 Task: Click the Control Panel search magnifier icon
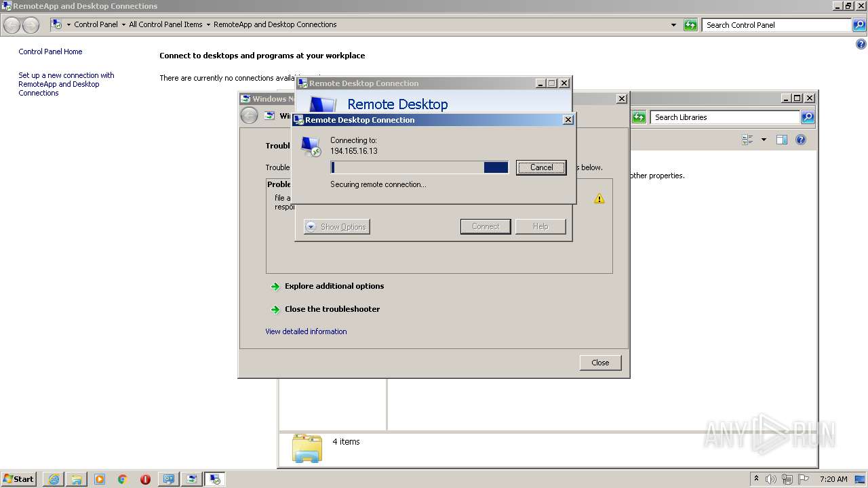click(859, 25)
